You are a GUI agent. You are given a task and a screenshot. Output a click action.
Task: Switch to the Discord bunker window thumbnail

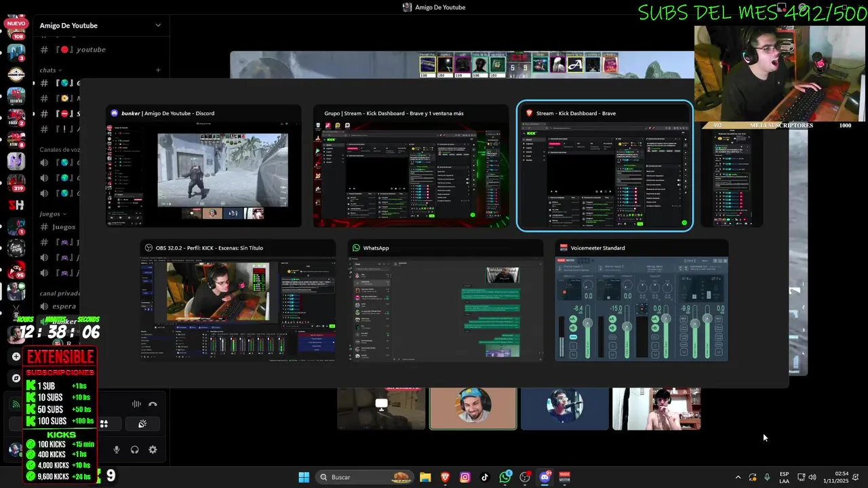click(x=203, y=166)
